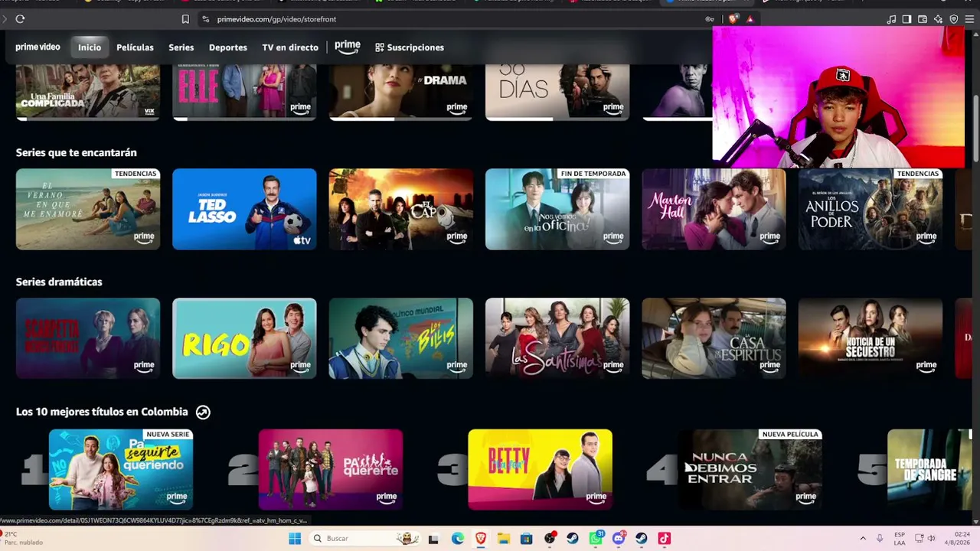The height and width of the screenshot is (551, 980).
Task: Open the media control music note icon
Action: [x=891, y=19]
